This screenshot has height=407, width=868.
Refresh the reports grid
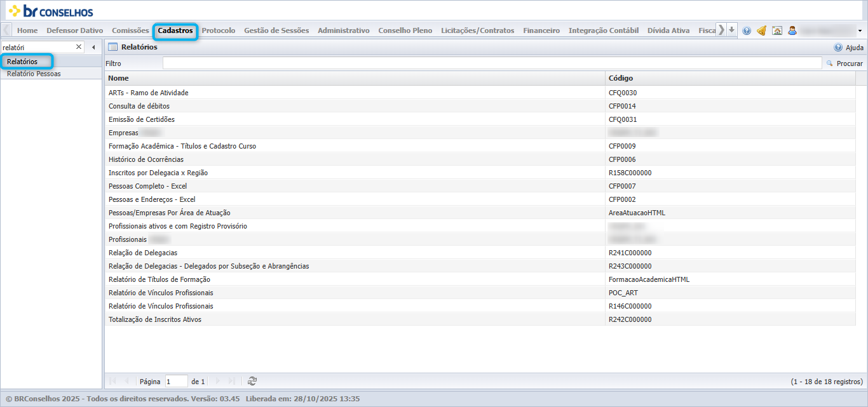click(252, 381)
